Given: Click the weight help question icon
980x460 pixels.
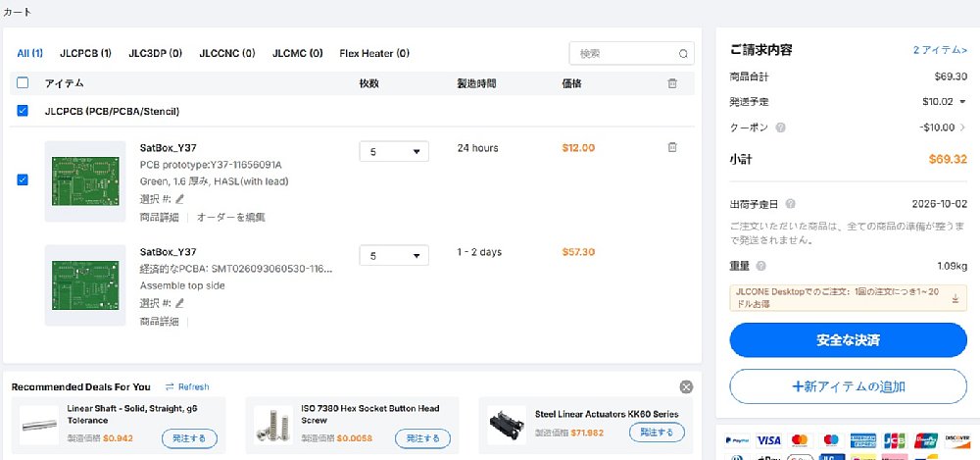Looking at the screenshot, I should coord(760,266).
